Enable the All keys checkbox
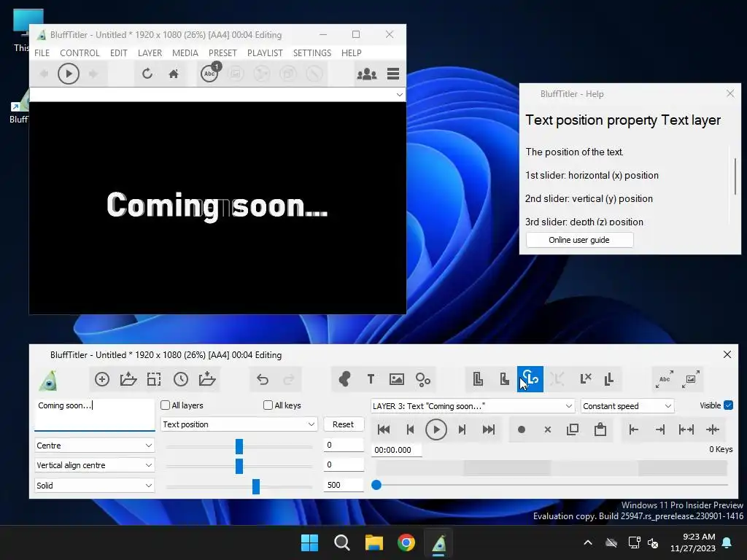 point(268,405)
